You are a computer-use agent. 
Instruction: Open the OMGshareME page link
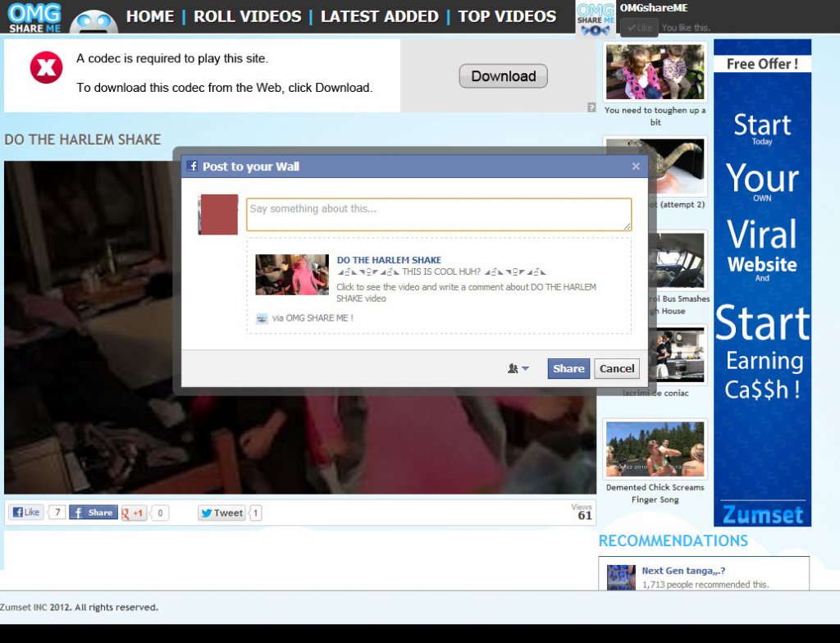click(x=654, y=8)
